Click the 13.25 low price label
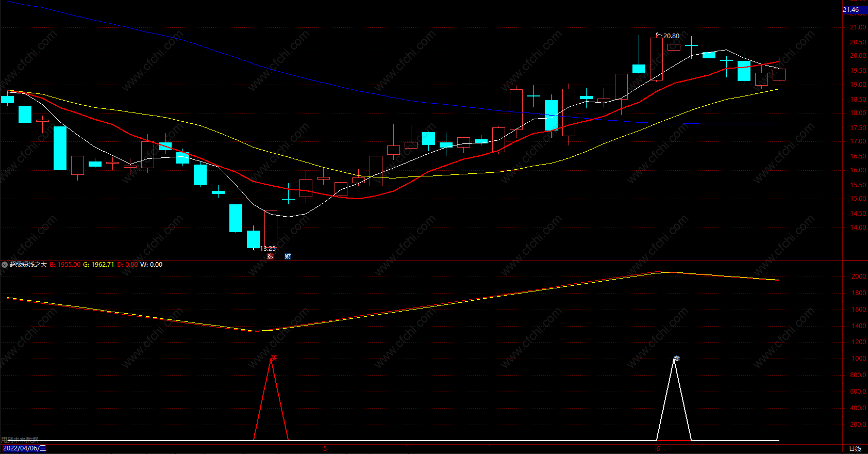The width and height of the screenshot is (868, 454). point(268,248)
